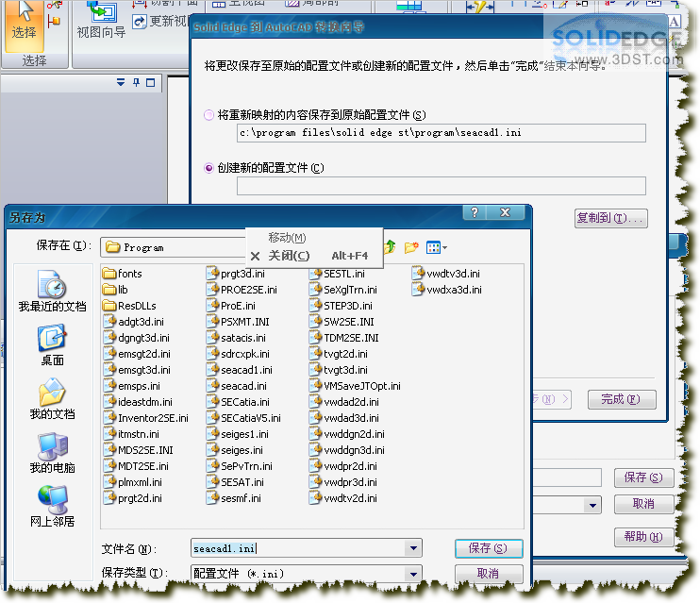Select the SESTL.ini file
Screen dimensions: 700x603
coord(338,274)
